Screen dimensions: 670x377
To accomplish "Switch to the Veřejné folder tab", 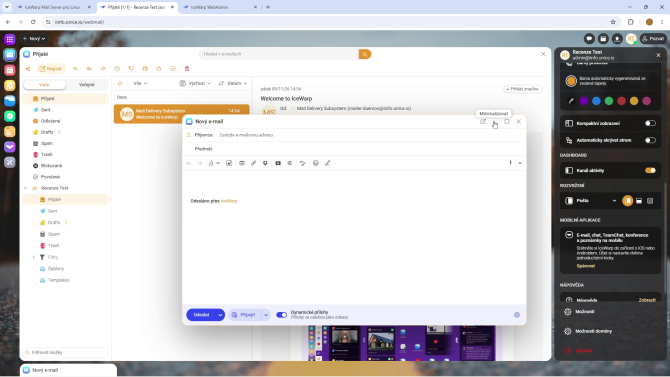I will 87,85.
